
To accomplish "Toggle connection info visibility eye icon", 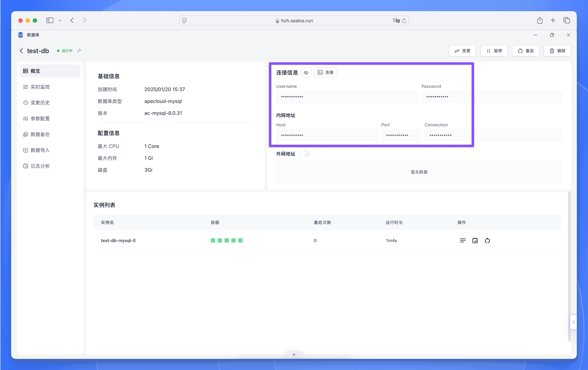I will tap(306, 73).
